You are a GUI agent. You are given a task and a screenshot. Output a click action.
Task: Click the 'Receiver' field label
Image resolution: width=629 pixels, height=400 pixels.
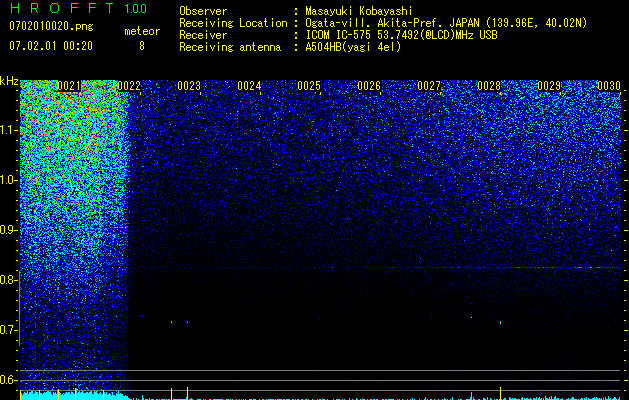(203, 35)
